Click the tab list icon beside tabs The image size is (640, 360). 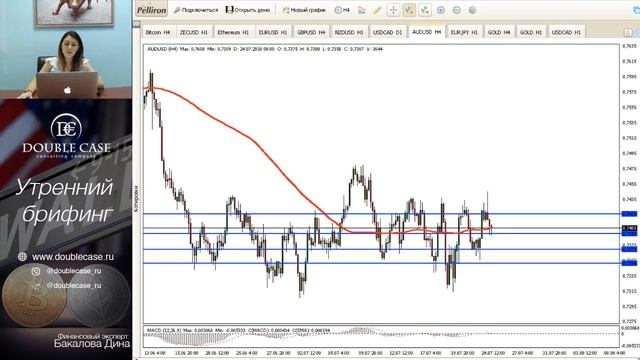click(x=628, y=32)
